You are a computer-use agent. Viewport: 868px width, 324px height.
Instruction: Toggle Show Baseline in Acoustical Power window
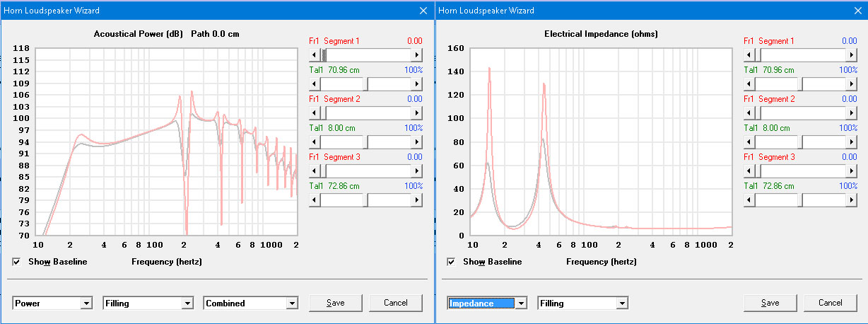(x=17, y=262)
